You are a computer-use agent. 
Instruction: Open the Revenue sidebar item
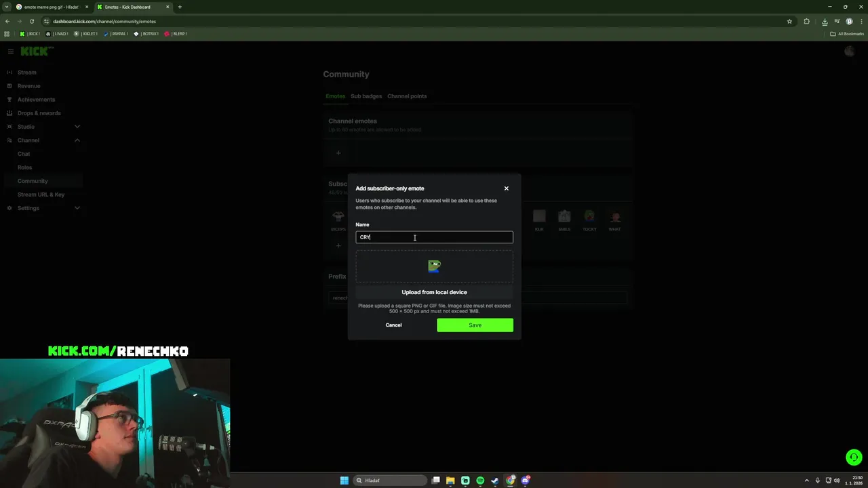pos(28,86)
